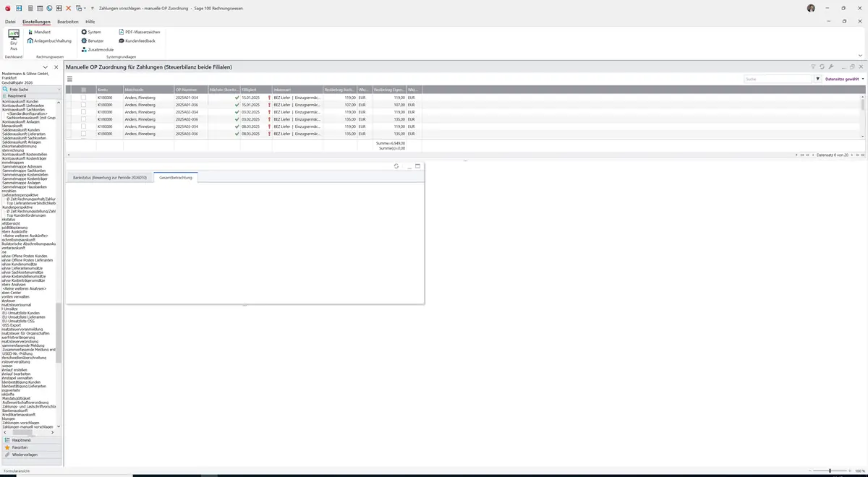The image size is (868, 477).
Task: Tick the checkbox for row 2025A03-036
Action: (x=83, y=134)
